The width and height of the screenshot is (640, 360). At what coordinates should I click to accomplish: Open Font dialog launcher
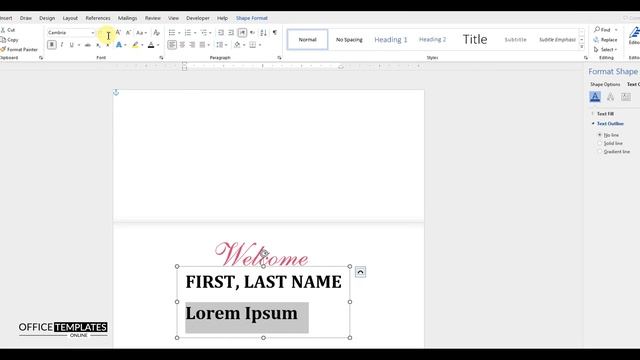pos(161,58)
